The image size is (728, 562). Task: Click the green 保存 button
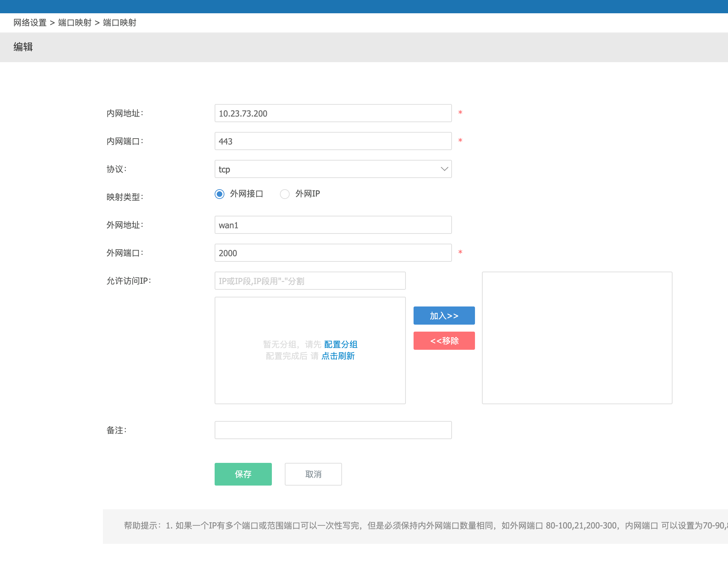243,474
